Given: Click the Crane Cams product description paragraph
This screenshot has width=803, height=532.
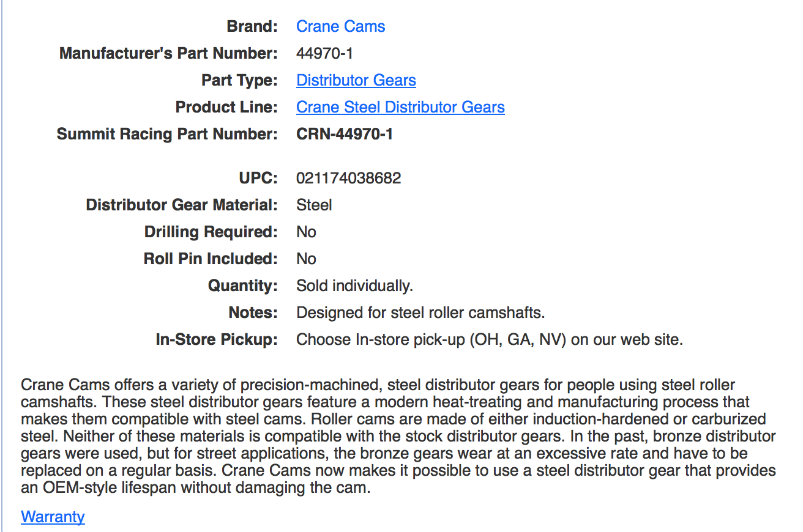Looking at the screenshot, I should [398, 437].
